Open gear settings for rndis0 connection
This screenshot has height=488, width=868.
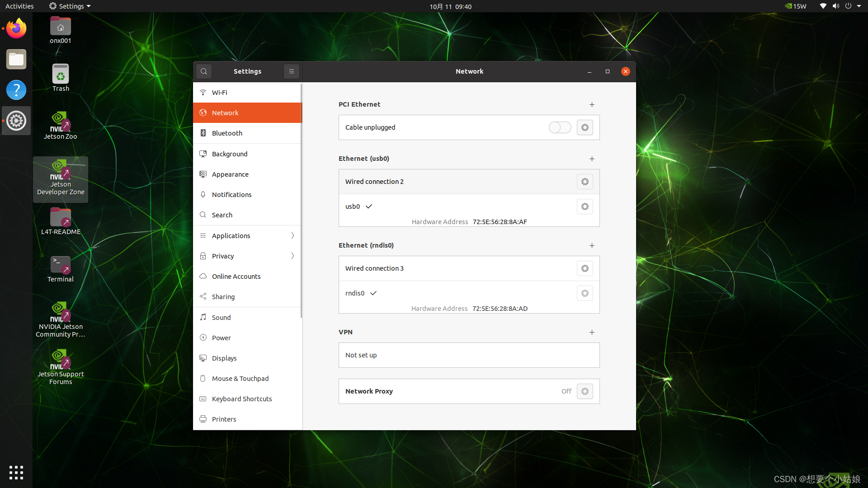tap(585, 293)
